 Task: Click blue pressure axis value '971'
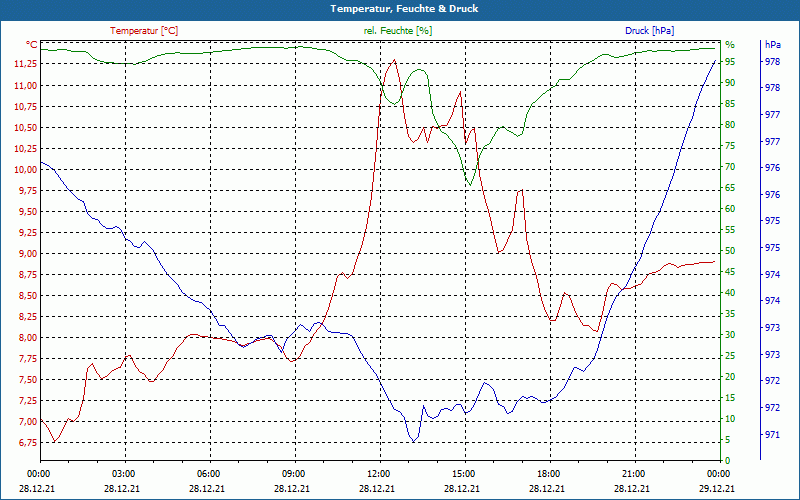pos(772,435)
